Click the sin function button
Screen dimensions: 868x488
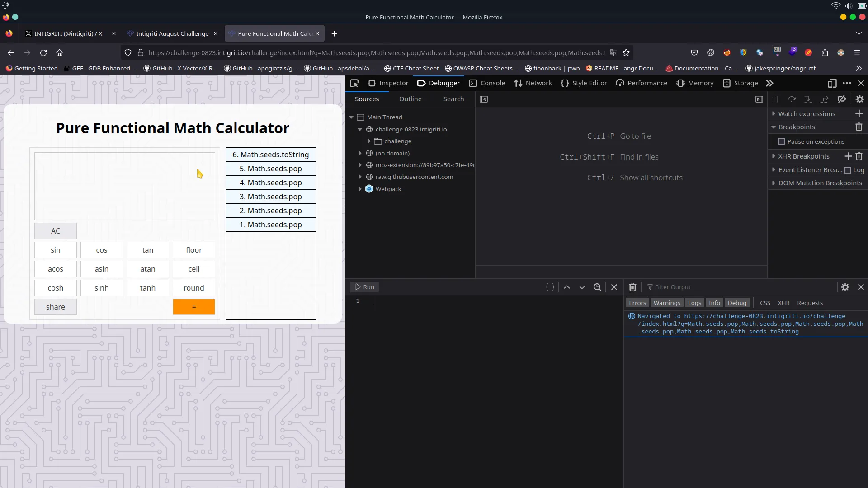[x=56, y=250]
